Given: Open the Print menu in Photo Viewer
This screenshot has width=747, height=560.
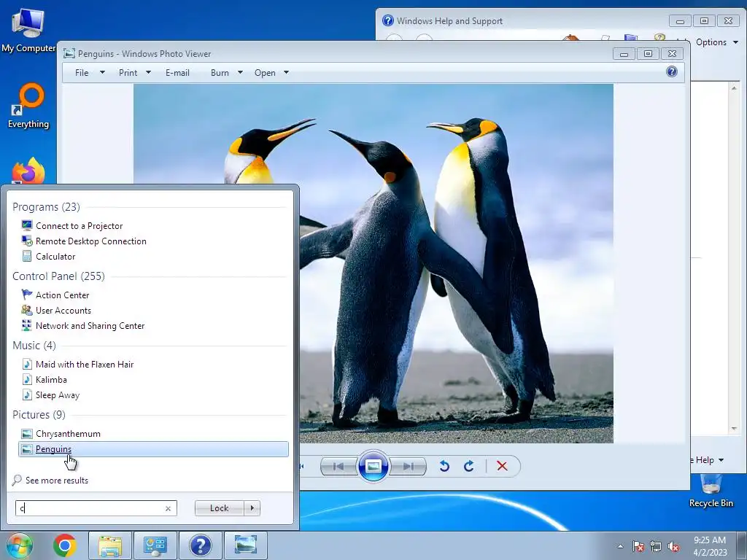Looking at the screenshot, I should (135, 73).
